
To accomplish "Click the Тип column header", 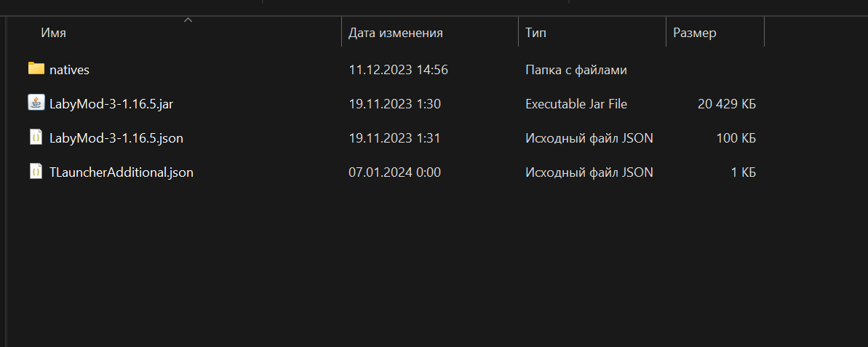I will (x=535, y=33).
